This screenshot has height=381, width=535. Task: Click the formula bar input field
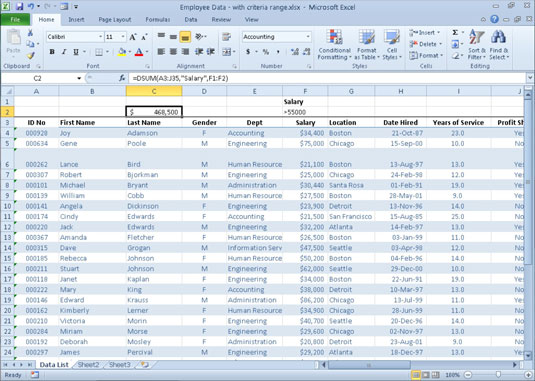click(327, 78)
